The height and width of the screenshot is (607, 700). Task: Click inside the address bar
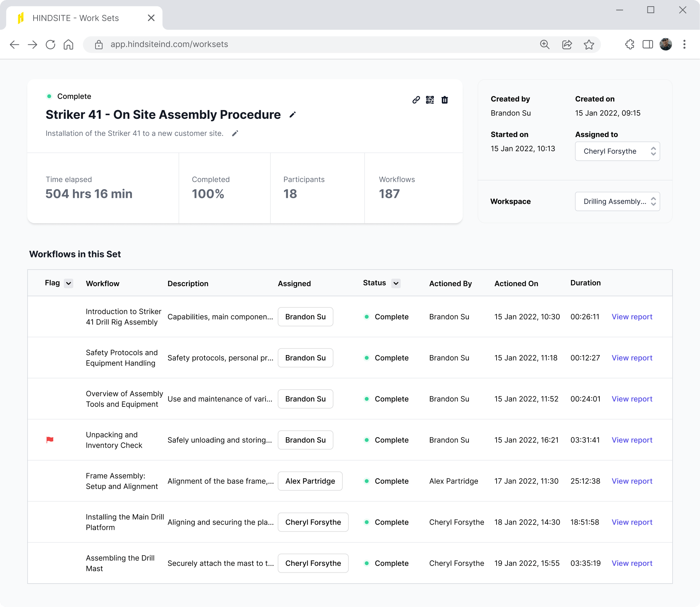(x=255, y=44)
